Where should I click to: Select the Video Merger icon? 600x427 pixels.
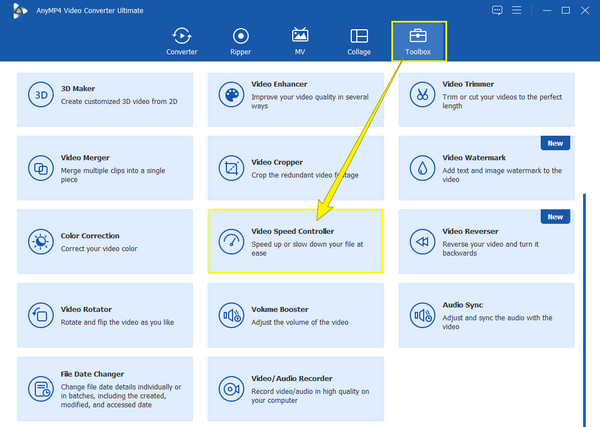point(41,168)
